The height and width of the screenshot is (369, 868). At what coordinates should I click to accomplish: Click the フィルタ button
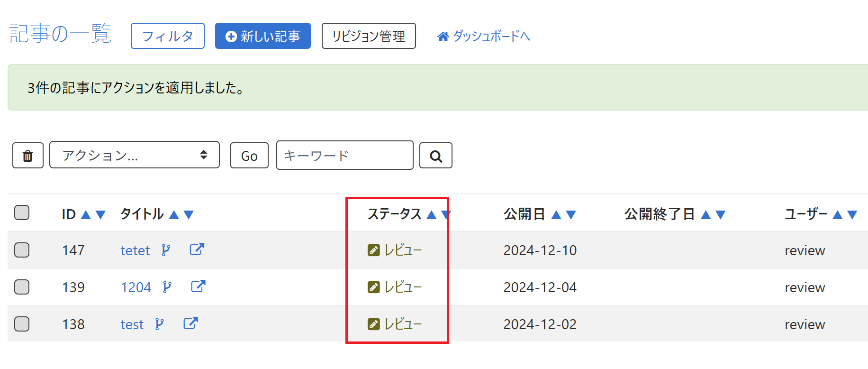[x=168, y=36]
